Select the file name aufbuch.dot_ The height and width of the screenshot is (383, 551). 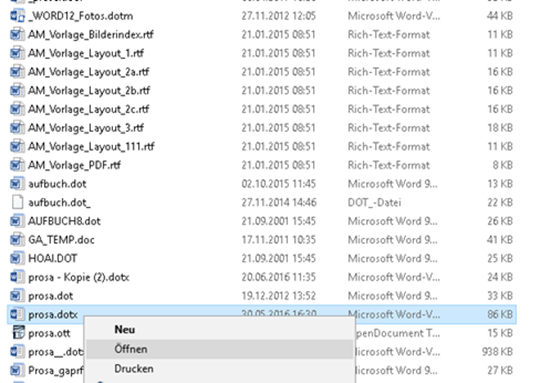(x=59, y=202)
